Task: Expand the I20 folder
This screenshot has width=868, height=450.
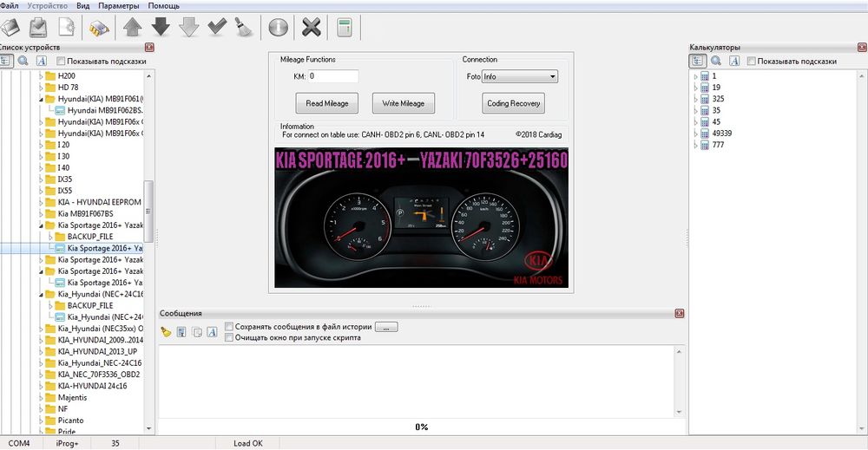Action: pos(41,145)
